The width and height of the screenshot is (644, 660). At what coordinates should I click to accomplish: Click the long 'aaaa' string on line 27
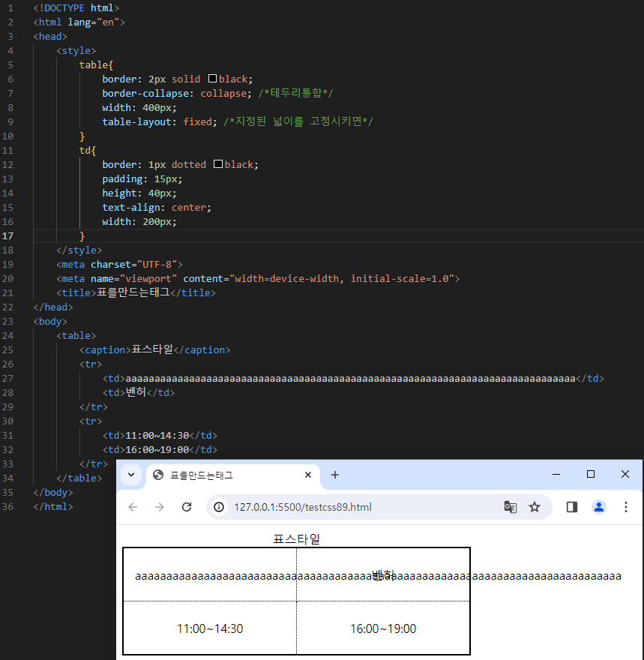[x=350, y=379]
